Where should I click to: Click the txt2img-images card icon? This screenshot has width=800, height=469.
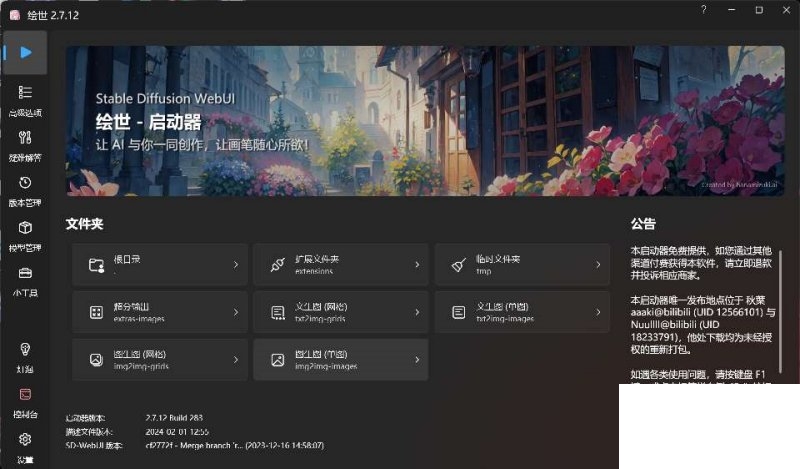click(x=459, y=312)
